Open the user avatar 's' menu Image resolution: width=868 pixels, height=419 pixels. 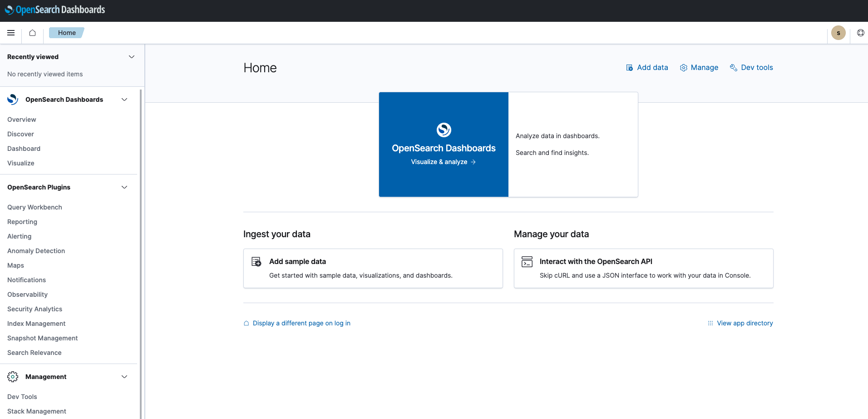(838, 33)
